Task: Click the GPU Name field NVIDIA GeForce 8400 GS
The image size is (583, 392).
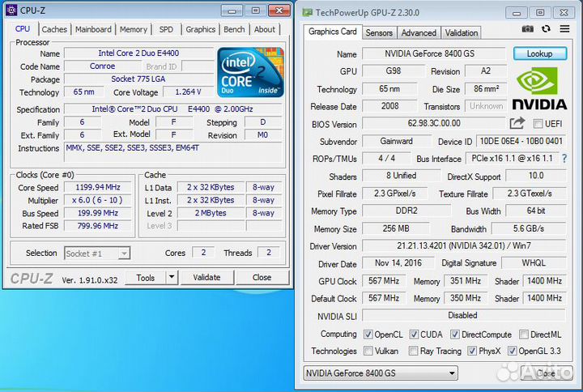Action: pos(433,54)
